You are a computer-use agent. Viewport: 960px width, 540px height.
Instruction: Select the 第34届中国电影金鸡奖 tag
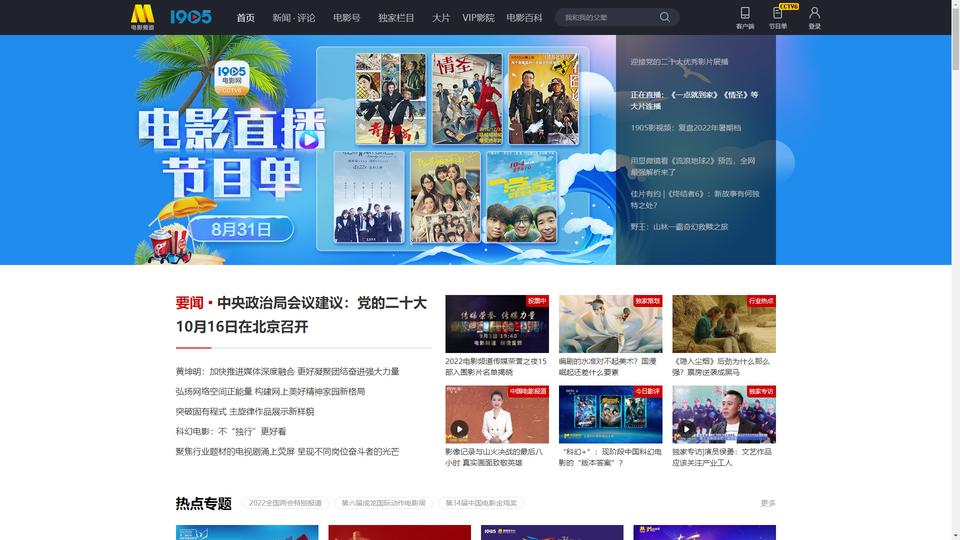coord(481,503)
